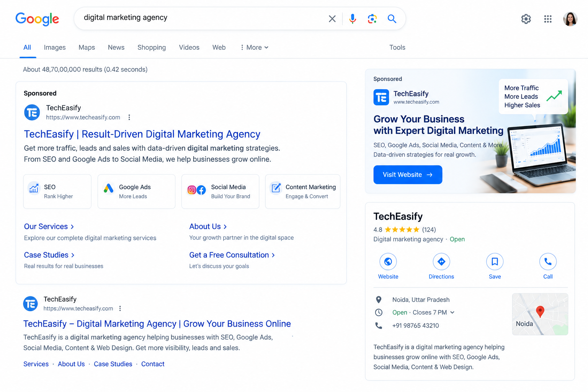This screenshot has width=588, height=392.
Task: Open Google Lens image search icon
Action: [x=372, y=18]
